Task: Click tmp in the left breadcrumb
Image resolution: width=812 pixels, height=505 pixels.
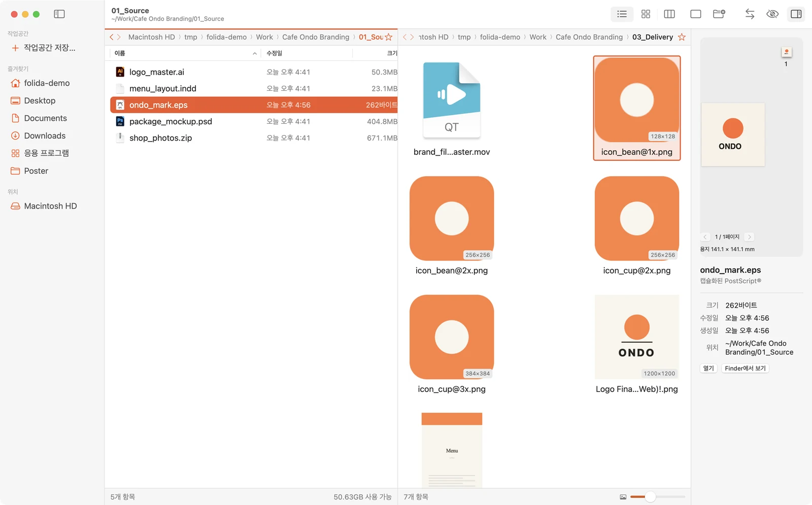Action: click(x=191, y=37)
